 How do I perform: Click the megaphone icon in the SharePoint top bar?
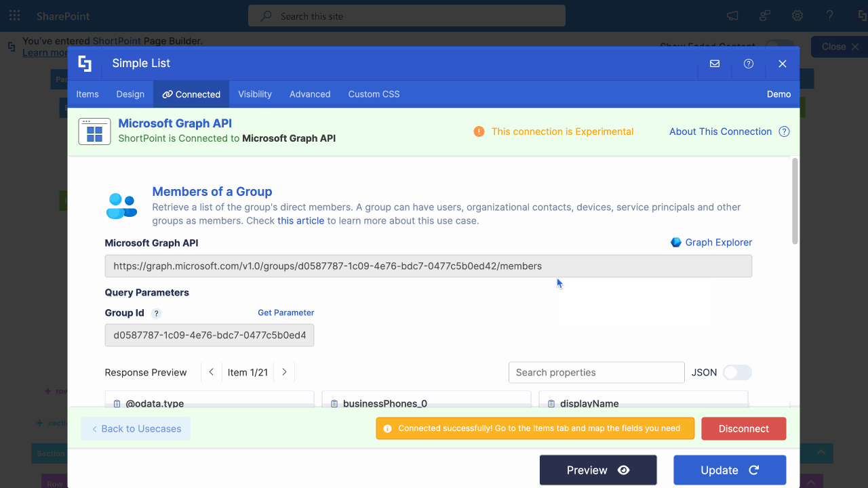coord(732,16)
